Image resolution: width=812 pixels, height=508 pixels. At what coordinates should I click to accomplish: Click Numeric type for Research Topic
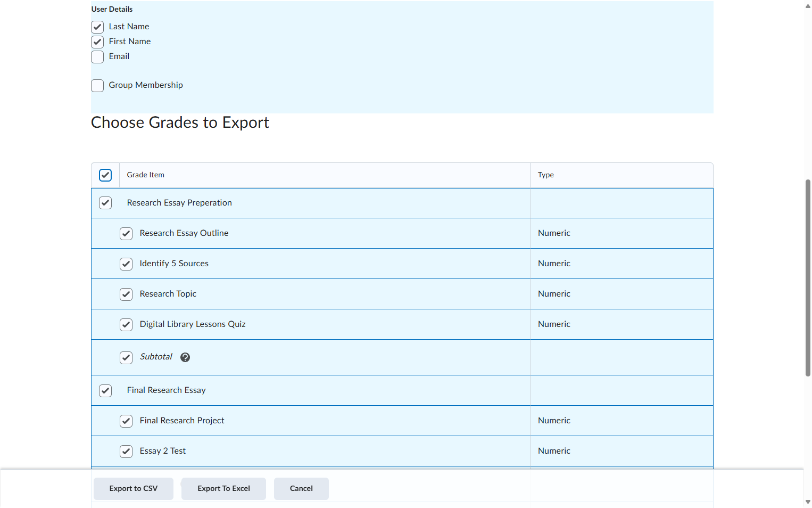(554, 294)
